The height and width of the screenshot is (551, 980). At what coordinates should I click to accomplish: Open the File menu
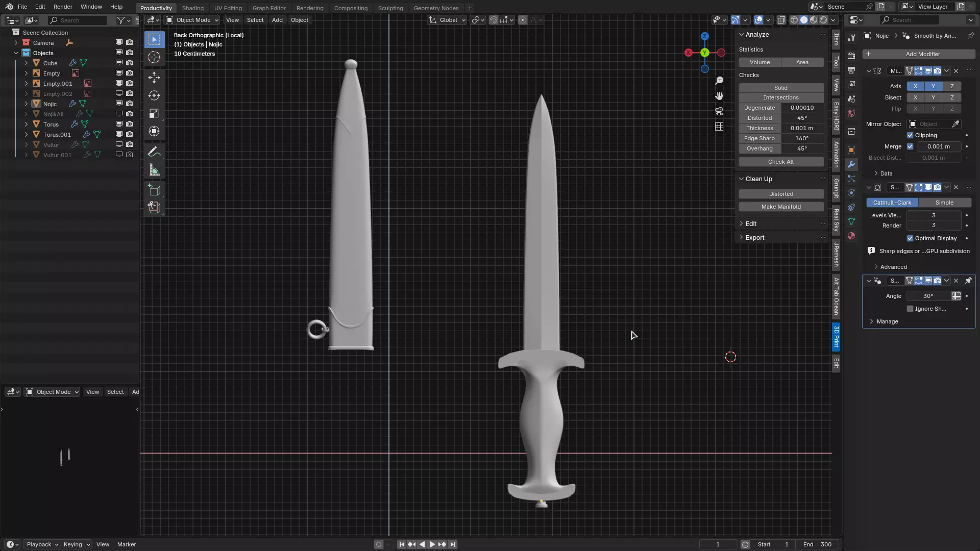point(22,7)
